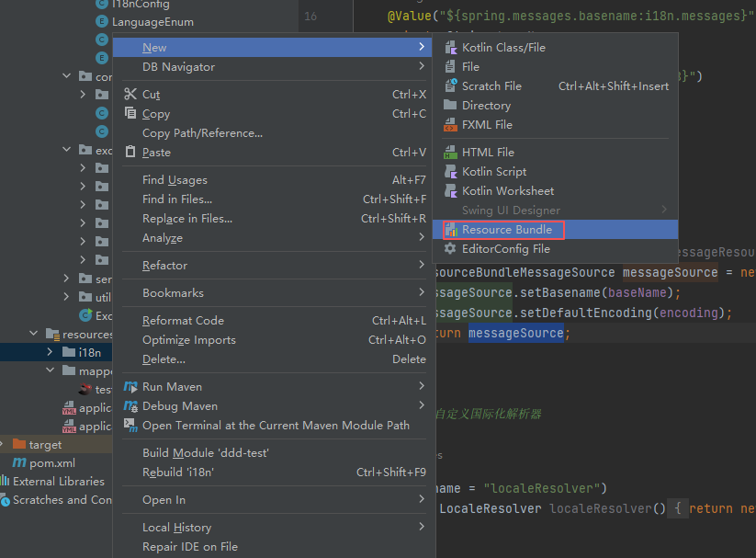Viewport: 756px width, 558px height.
Task: Click the Maven pom.xml file icon
Action: coord(18,462)
